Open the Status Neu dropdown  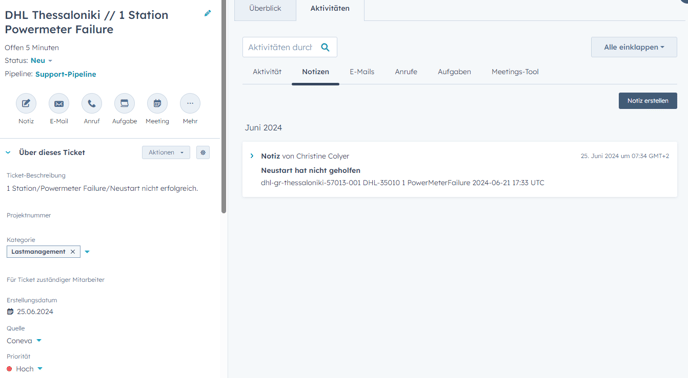(42, 61)
